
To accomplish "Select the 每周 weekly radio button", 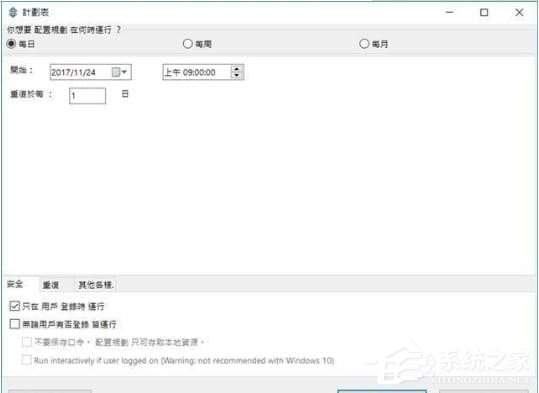I will [x=187, y=44].
